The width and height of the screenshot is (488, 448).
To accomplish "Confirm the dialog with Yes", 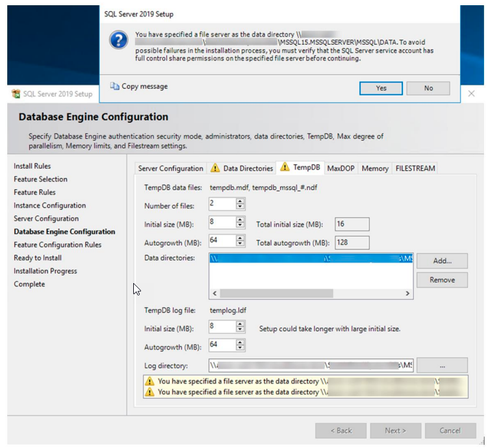I will tap(381, 88).
